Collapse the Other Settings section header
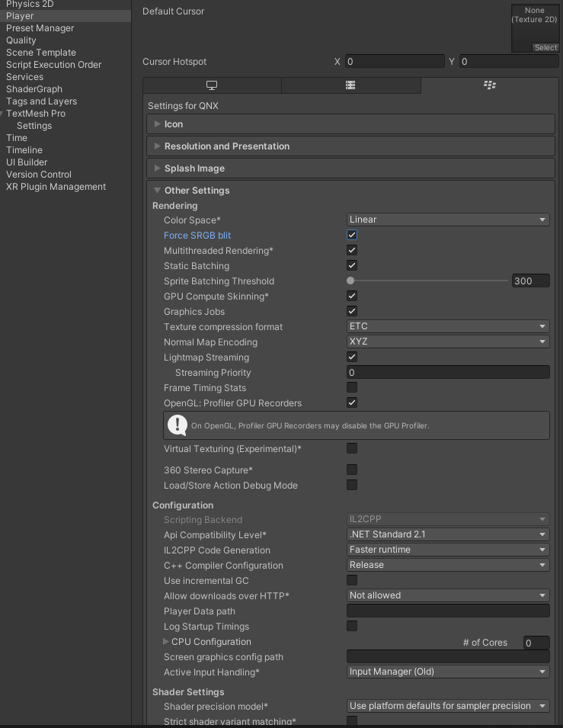 click(197, 191)
